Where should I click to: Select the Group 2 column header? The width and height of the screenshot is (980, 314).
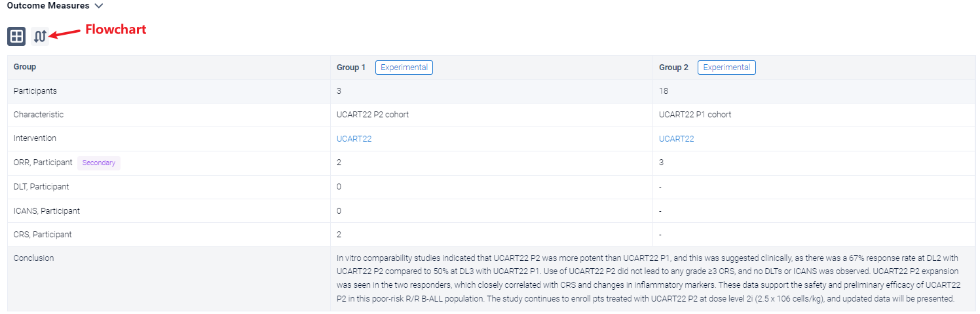(673, 68)
